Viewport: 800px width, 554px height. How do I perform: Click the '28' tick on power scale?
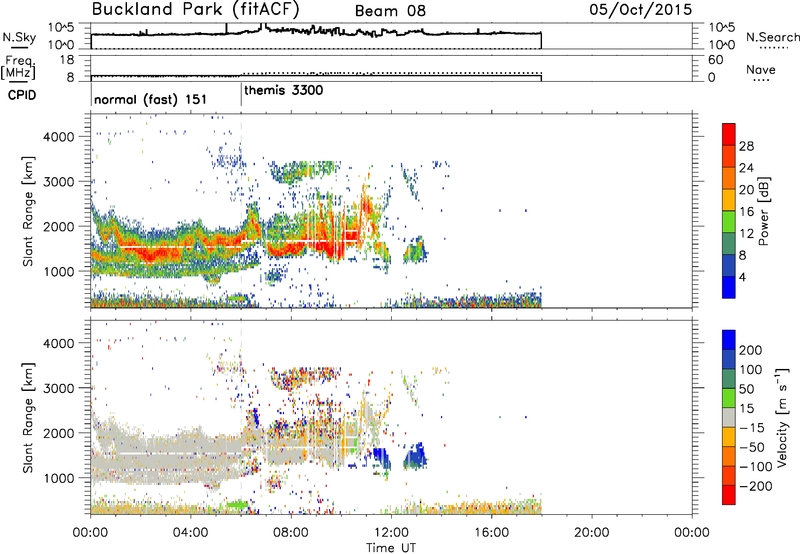[746, 146]
